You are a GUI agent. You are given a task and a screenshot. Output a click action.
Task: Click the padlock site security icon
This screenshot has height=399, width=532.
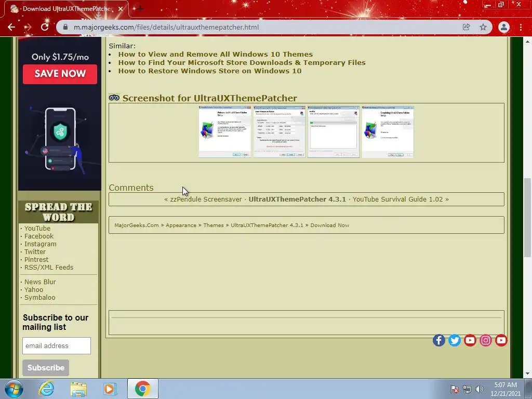point(66,27)
